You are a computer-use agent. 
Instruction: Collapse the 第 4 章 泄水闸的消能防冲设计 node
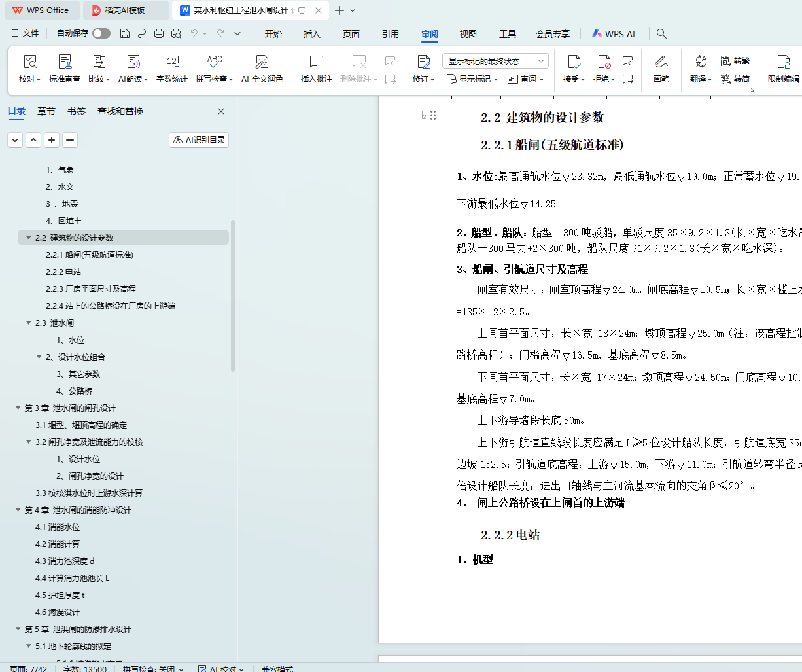pyautogui.click(x=18, y=510)
